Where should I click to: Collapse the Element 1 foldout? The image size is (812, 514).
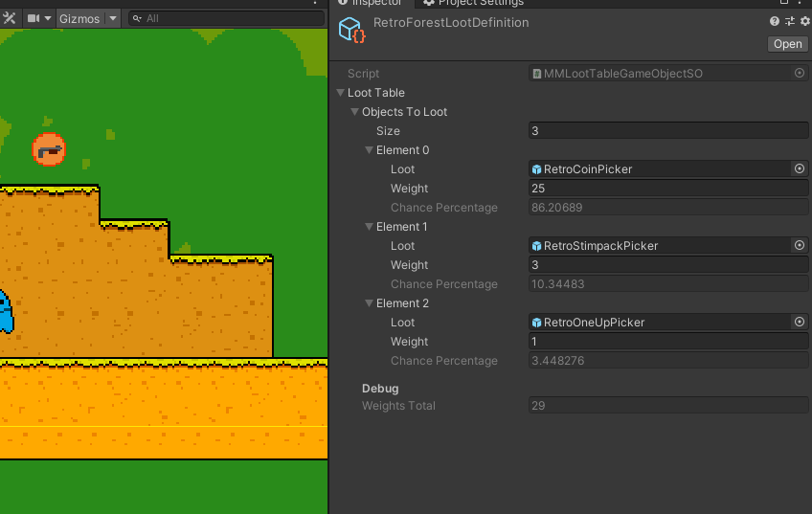click(370, 227)
